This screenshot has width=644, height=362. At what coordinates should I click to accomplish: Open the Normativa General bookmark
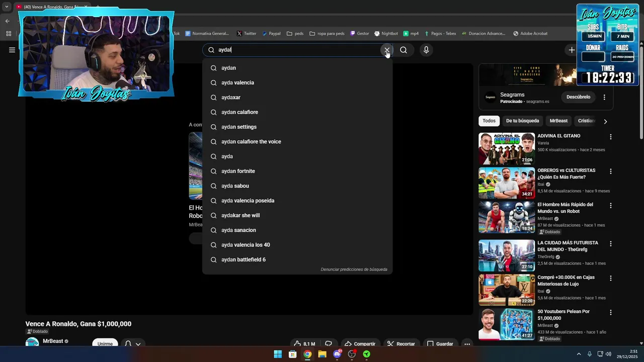tap(207, 34)
